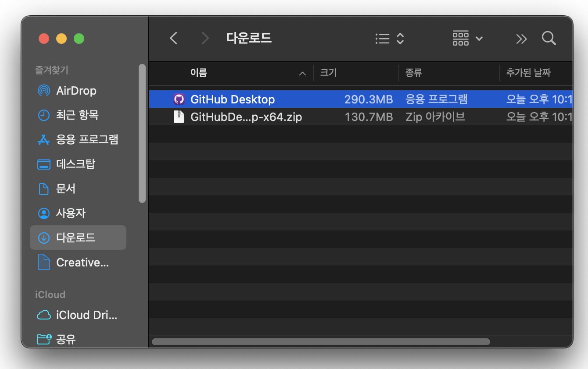Sort by 이름 column header
Viewport: 588px width, 369px height.
tap(199, 73)
